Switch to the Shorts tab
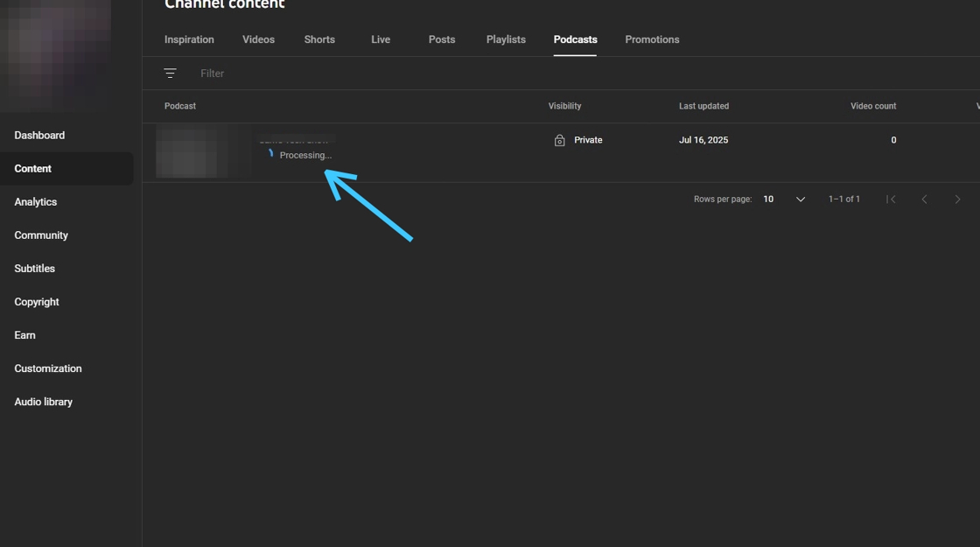 [x=319, y=39]
